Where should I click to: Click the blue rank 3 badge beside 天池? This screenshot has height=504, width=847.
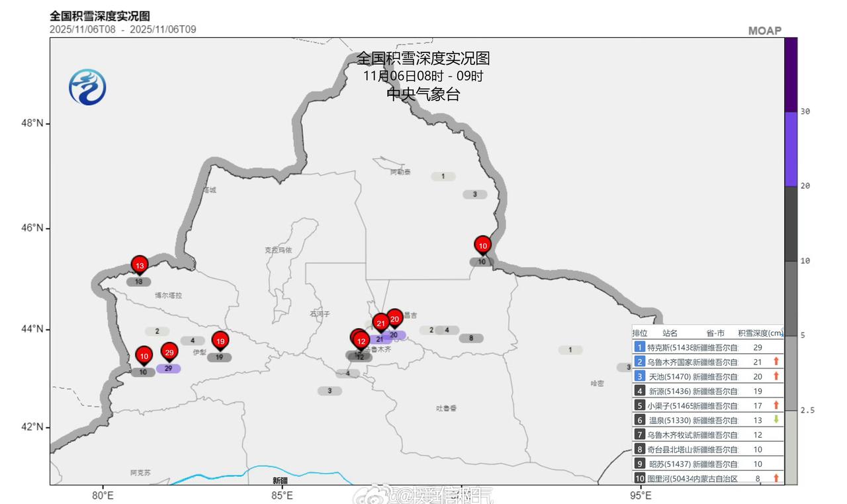pos(639,376)
